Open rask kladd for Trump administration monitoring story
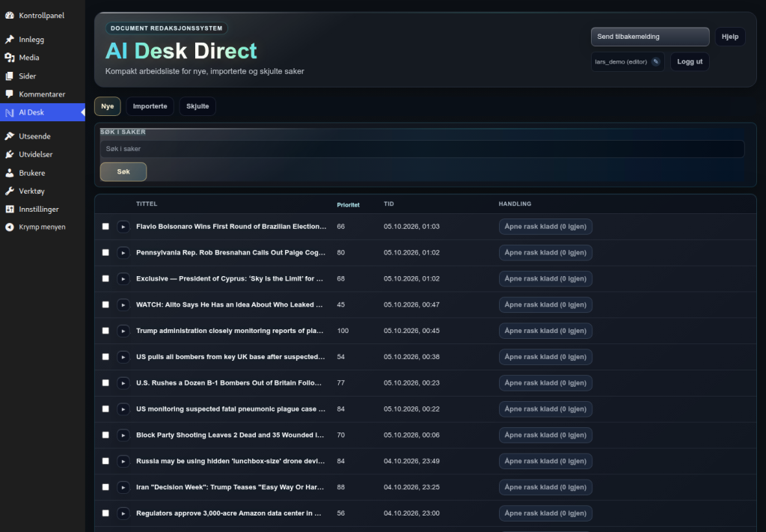 (x=545, y=331)
